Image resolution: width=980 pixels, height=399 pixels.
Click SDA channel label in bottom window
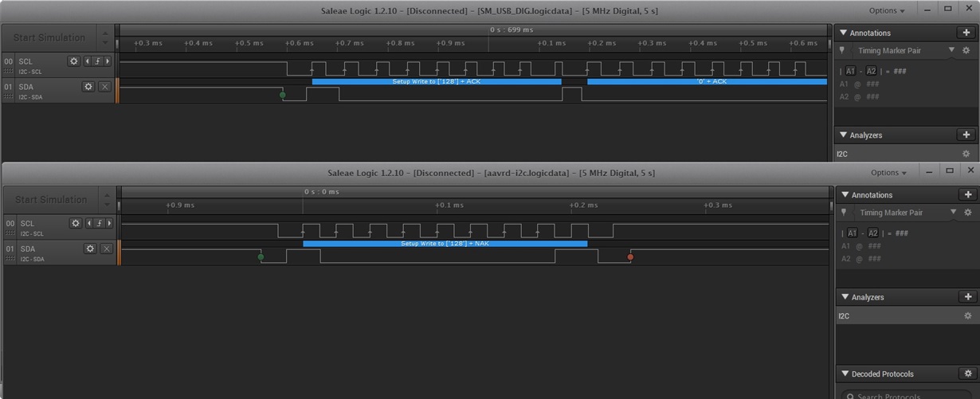[x=28, y=248]
